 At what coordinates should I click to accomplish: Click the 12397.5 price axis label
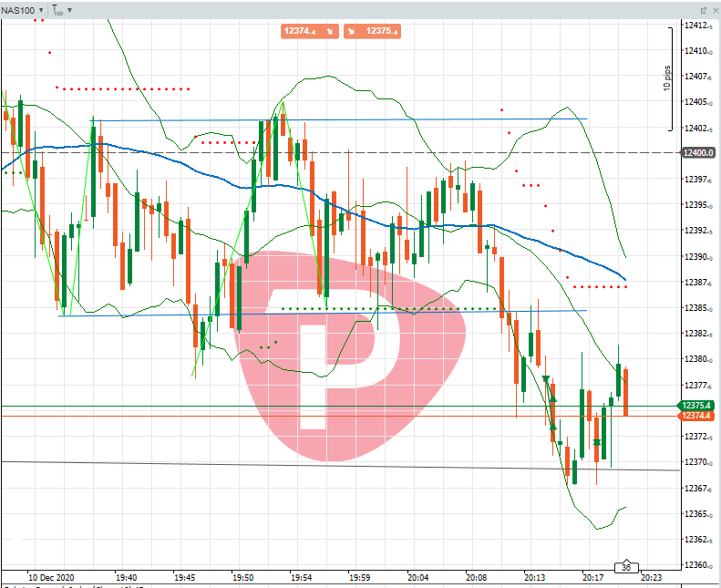[698, 180]
